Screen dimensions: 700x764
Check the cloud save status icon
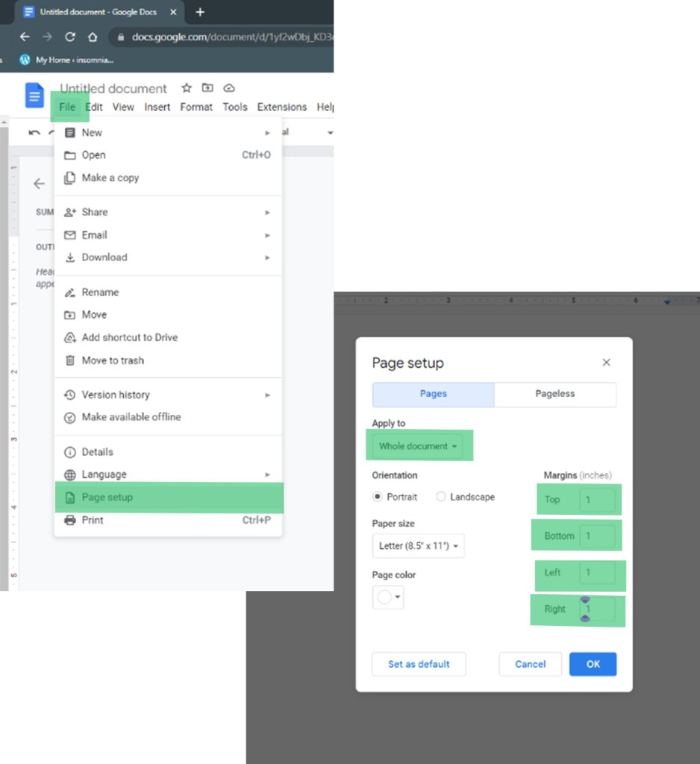pos(229,88)
